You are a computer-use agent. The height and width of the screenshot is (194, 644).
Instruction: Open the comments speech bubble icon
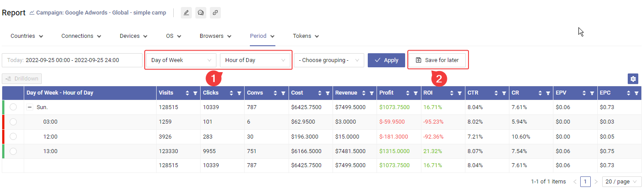[201, 13]
